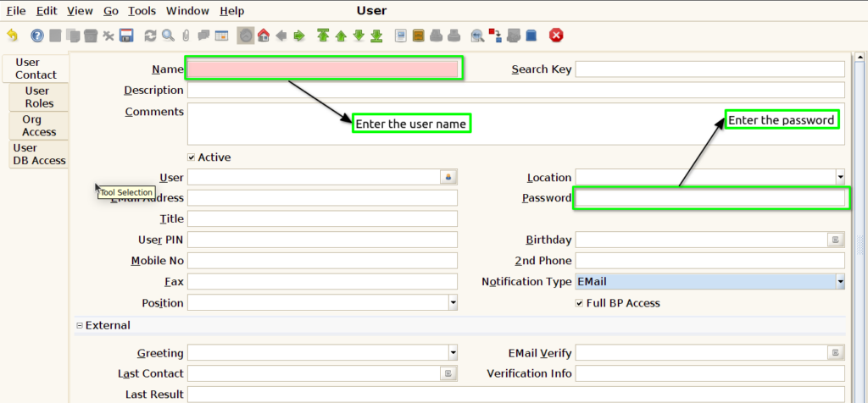The image size is (868, 403).
Task: Click into the User PIN field
Action: click(323, 240)
